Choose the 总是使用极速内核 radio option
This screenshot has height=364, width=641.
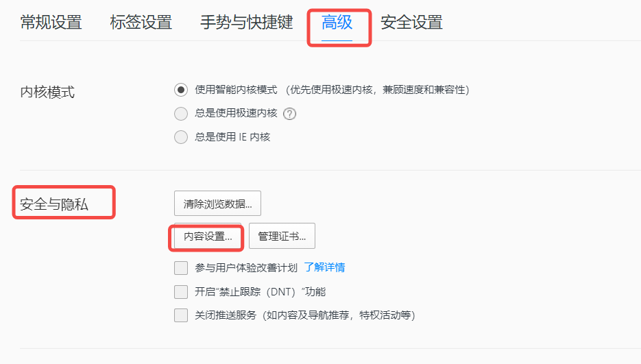(181, 113)
